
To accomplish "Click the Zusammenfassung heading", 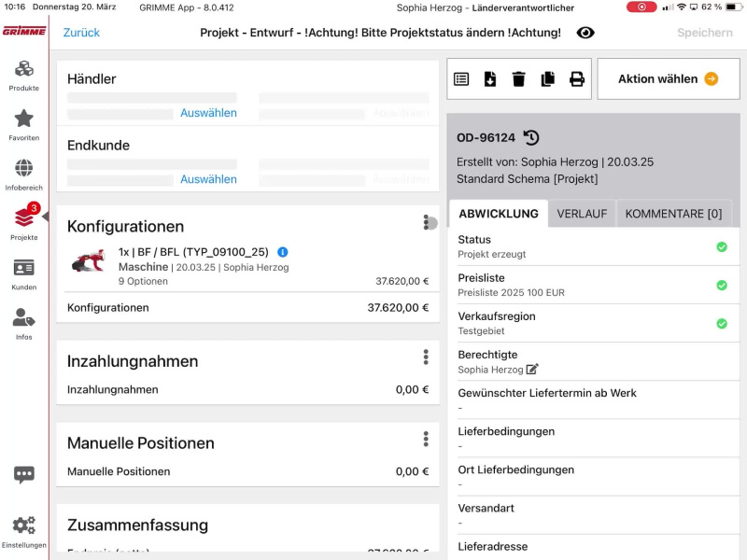I will coord(137,525).
